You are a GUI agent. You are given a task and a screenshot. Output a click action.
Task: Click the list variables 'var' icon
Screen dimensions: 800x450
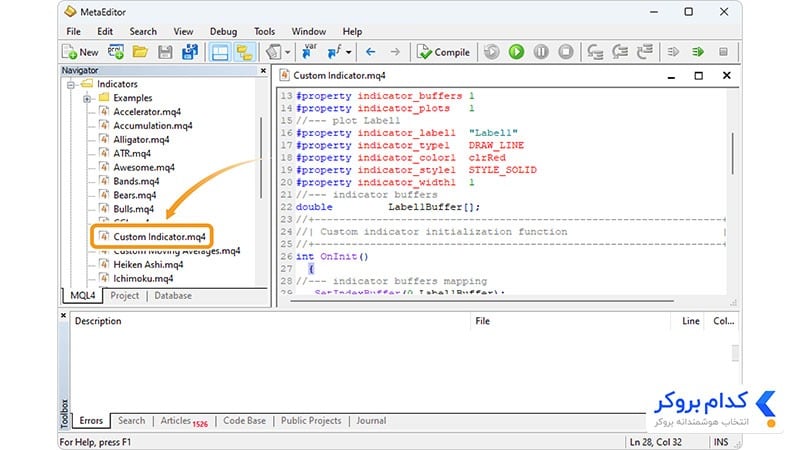pos(309,52)
